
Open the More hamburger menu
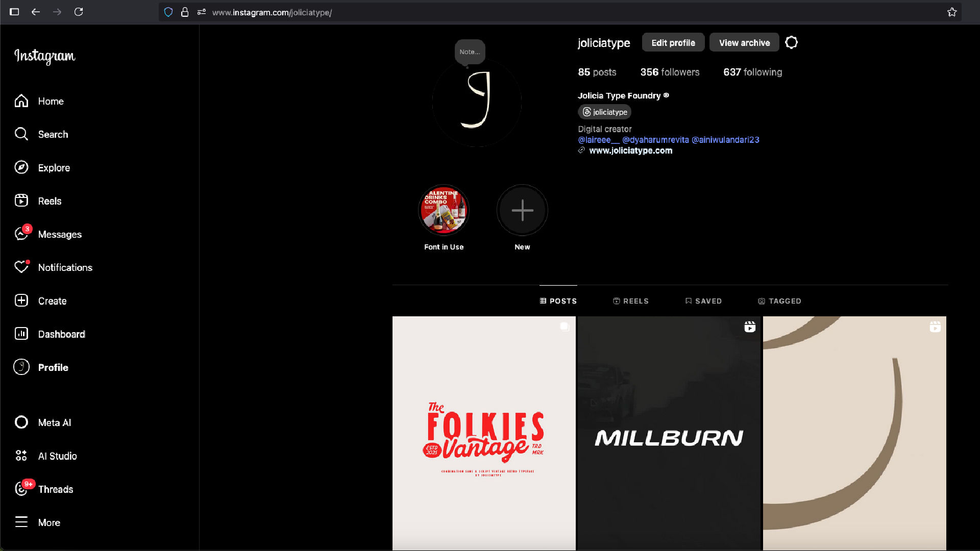click(x=21, y=522)
